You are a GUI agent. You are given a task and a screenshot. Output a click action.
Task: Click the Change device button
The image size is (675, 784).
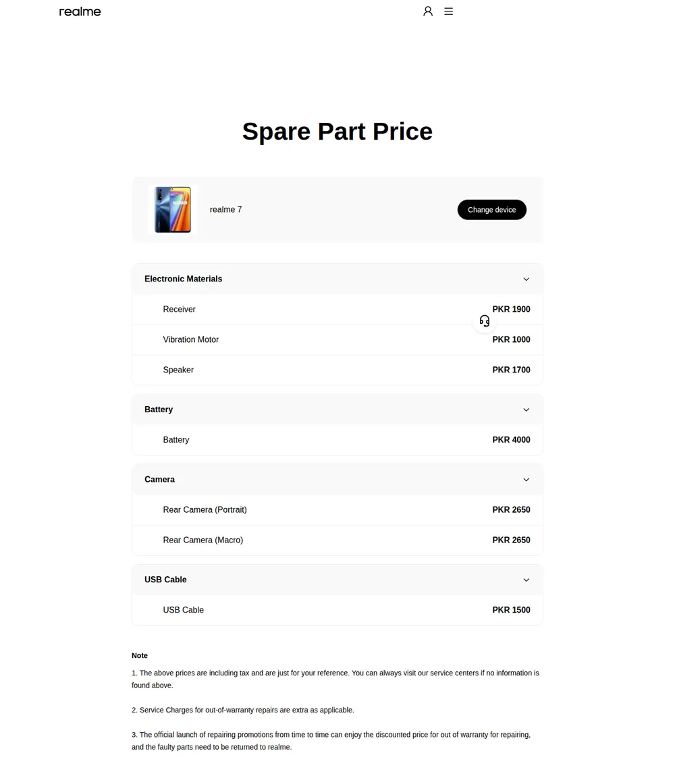[491, 210]
